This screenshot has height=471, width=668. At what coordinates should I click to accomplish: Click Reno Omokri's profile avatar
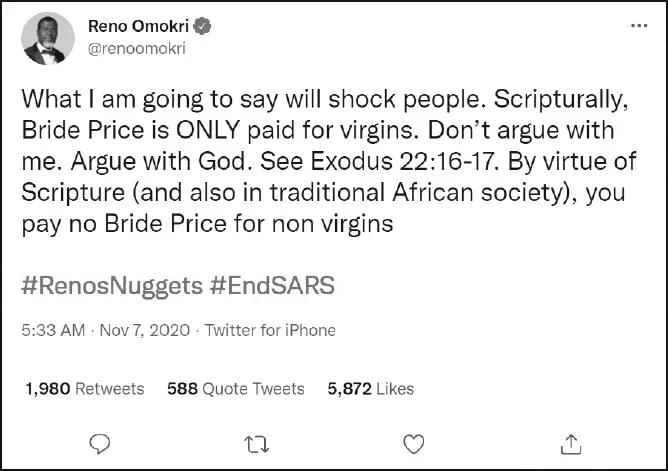[47, 39]
